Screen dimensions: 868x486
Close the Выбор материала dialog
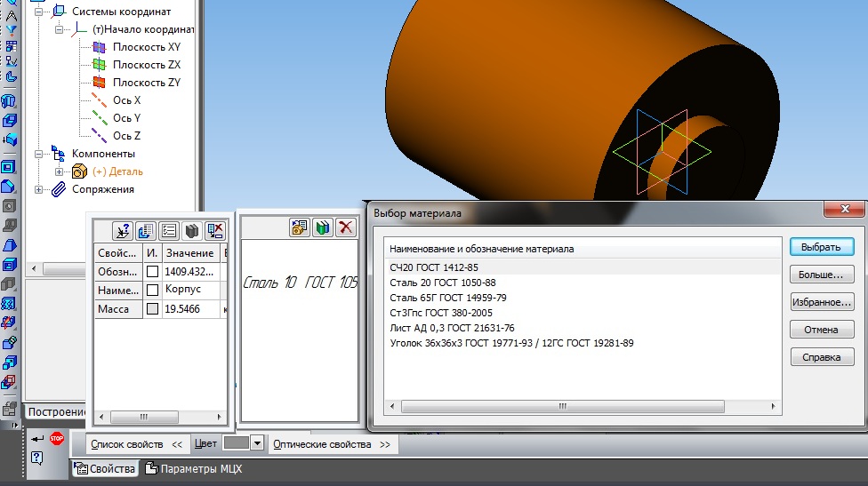(x=845, y=209)
